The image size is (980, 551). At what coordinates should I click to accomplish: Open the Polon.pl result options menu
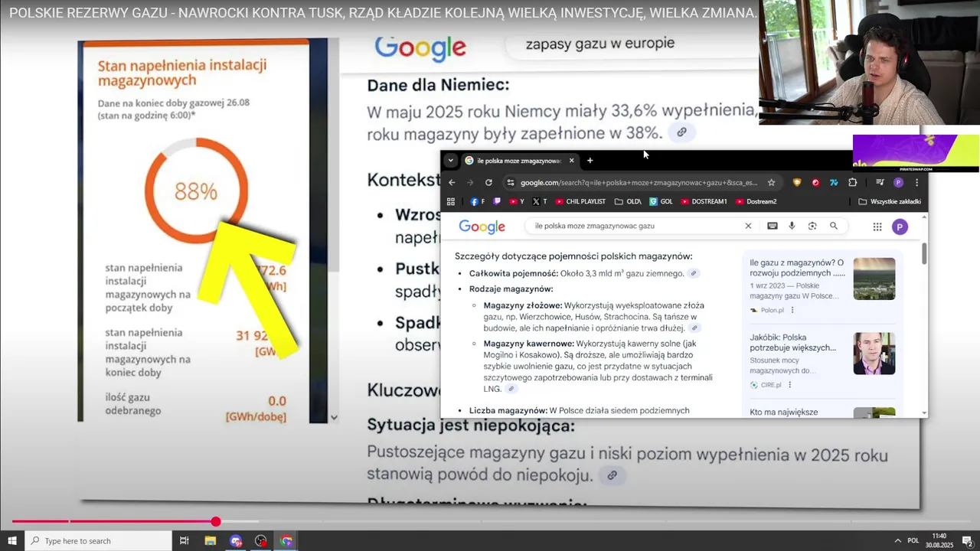(x=792, y=310)
